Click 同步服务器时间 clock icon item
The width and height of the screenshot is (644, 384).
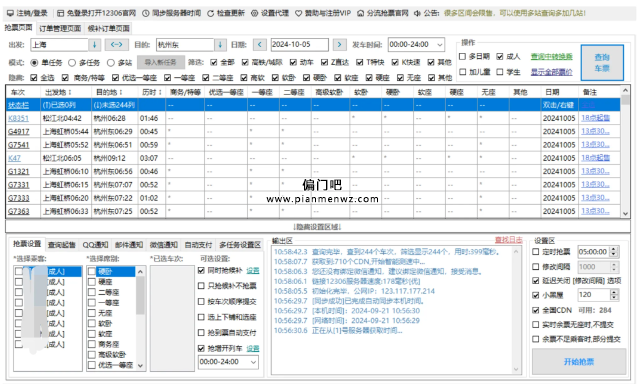pos(172,13)
